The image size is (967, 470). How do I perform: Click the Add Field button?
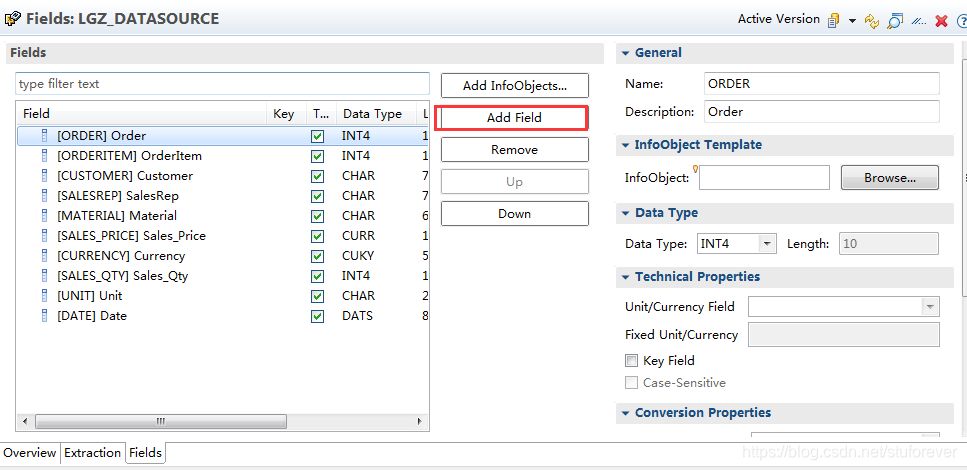[x=515, y=117]
